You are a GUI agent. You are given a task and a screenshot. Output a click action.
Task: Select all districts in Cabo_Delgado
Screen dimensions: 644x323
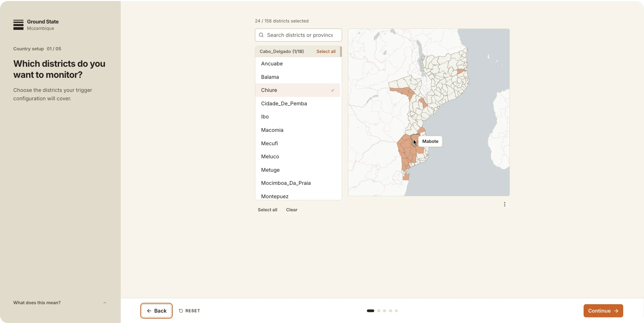(x=326, y=51)
